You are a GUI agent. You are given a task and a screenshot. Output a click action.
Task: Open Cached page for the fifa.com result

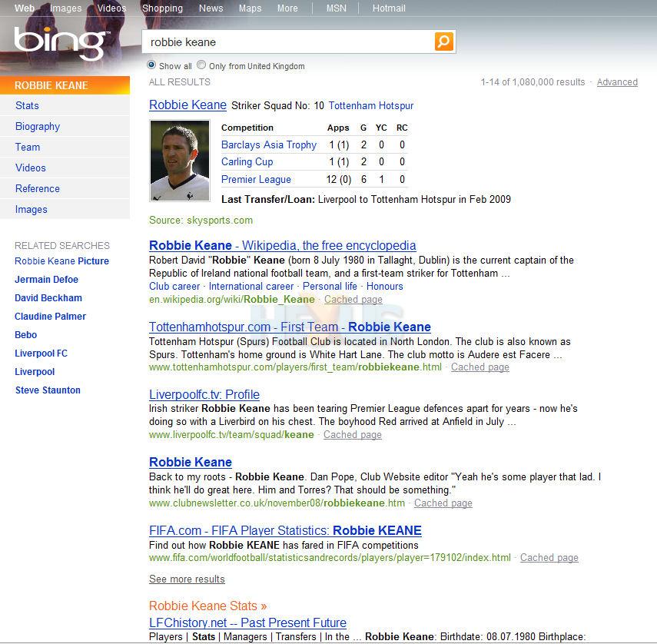click(549, 558)
